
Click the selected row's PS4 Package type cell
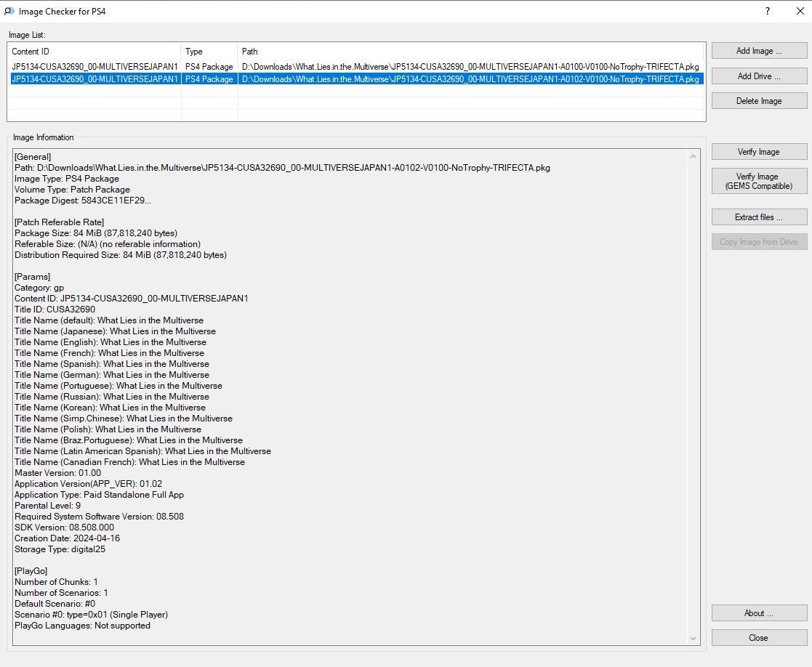(x=209, y=79)
